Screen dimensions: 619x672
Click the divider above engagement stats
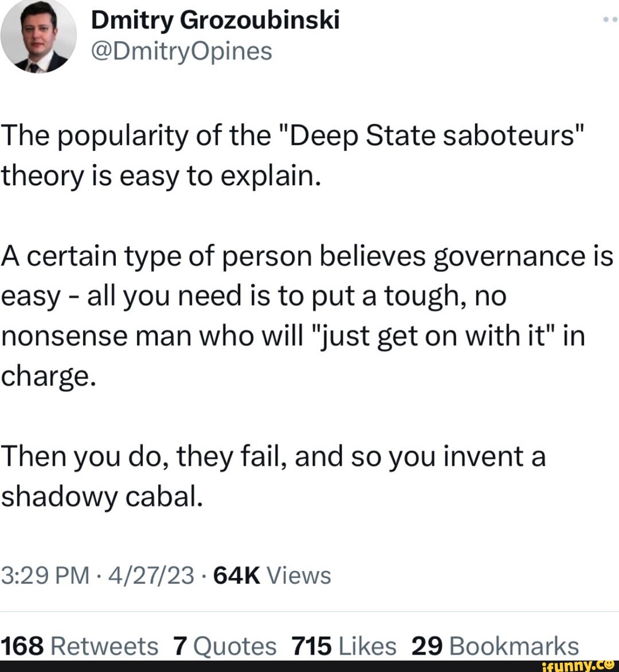point(309,611)
